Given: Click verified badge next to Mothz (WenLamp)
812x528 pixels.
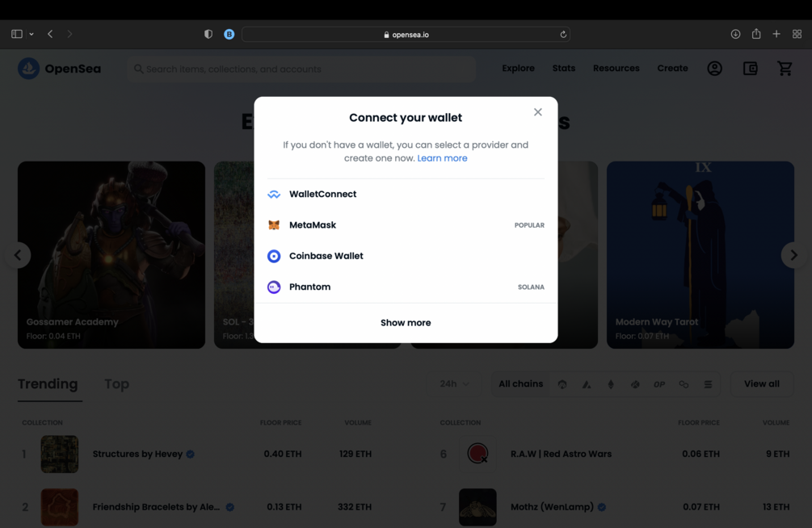Looking at the screenshot, I should click(602, 507).
